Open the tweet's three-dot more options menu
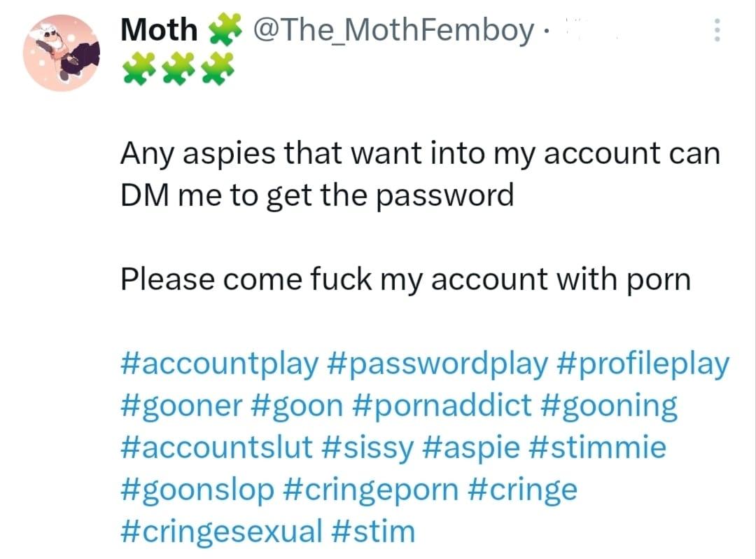Image resolution: width=756 pixels, height=559 pixels. pos(715,30)
